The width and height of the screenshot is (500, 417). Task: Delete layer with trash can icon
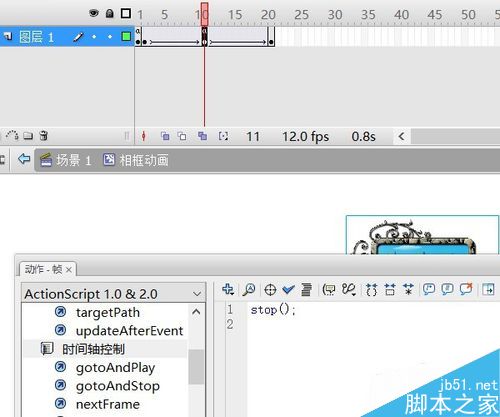tap(44, 136)
